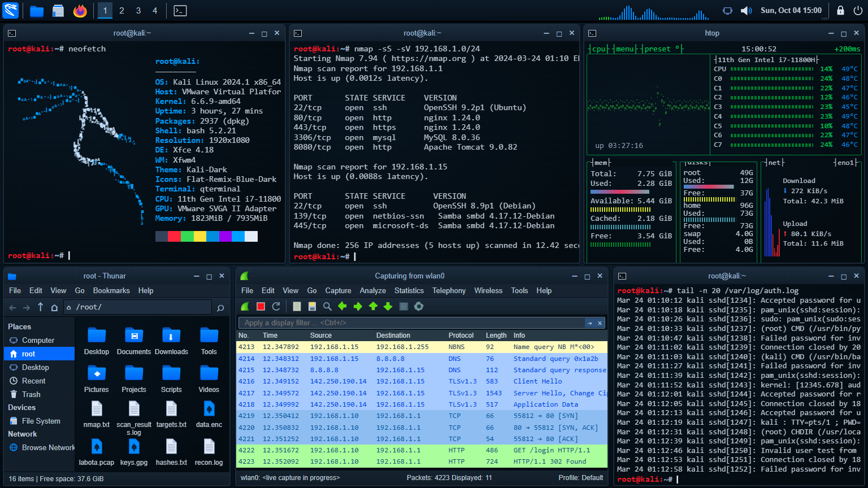Select Trash in Thunar's sidebar

click(x=38, y=394)
